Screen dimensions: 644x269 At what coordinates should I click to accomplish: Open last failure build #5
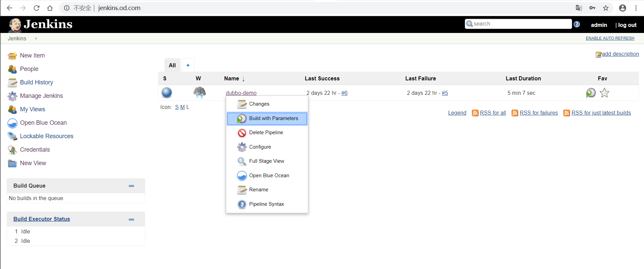pos(445,93)
